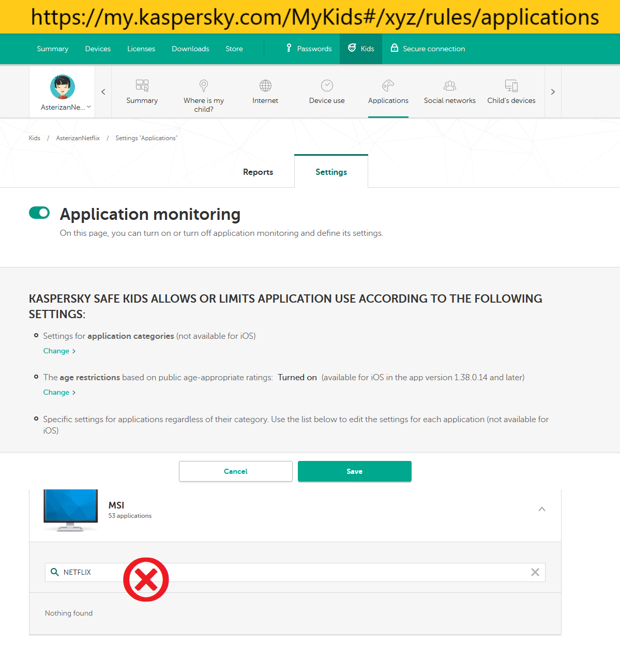Click the 'Turned on' age restrictions status
The height and width of the screenshot is (672, 620).
tap(297, 377)
